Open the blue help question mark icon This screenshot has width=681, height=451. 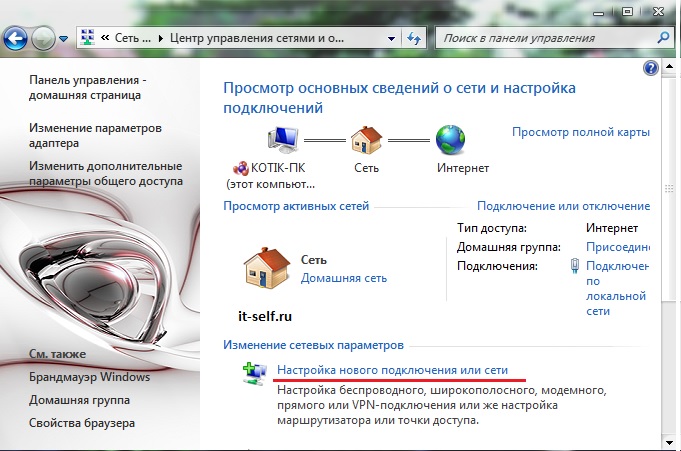[x=651, y=68]
